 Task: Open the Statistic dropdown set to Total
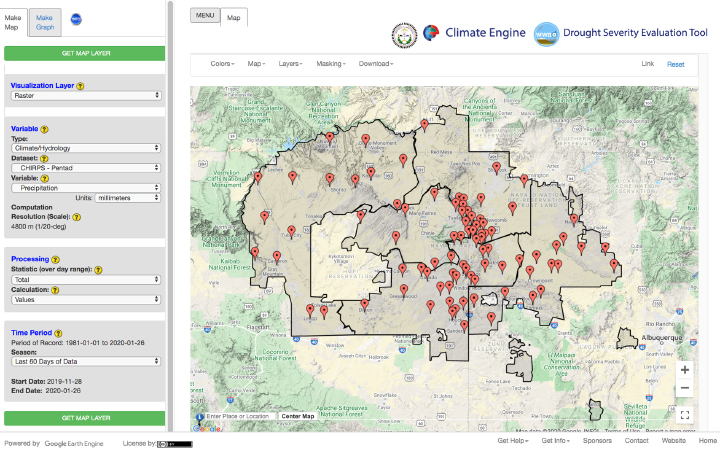pyautogui.click(x=85, y=277)
